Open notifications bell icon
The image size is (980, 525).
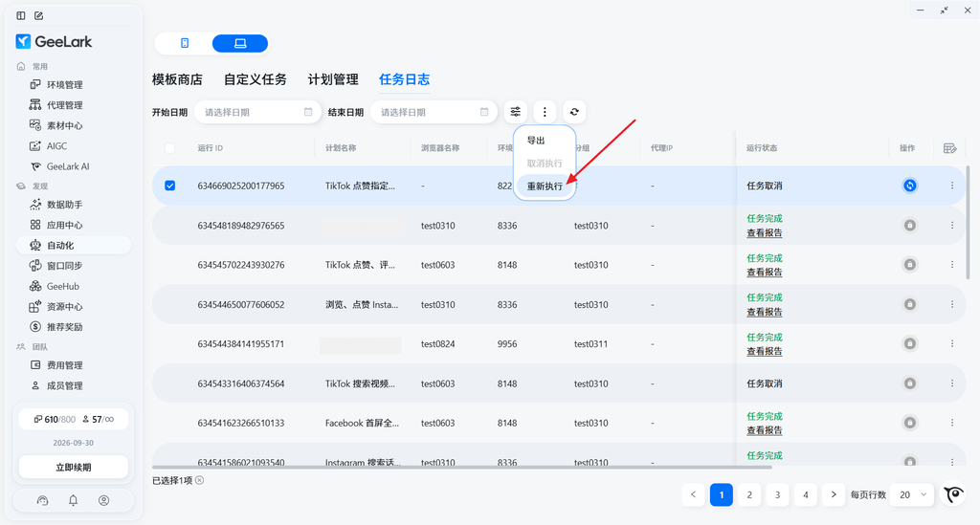pyautogui.click(x=73, y=500)
